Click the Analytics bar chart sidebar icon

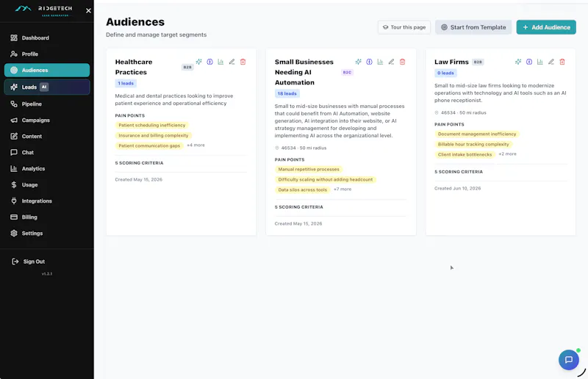click(x=14, y=168)
